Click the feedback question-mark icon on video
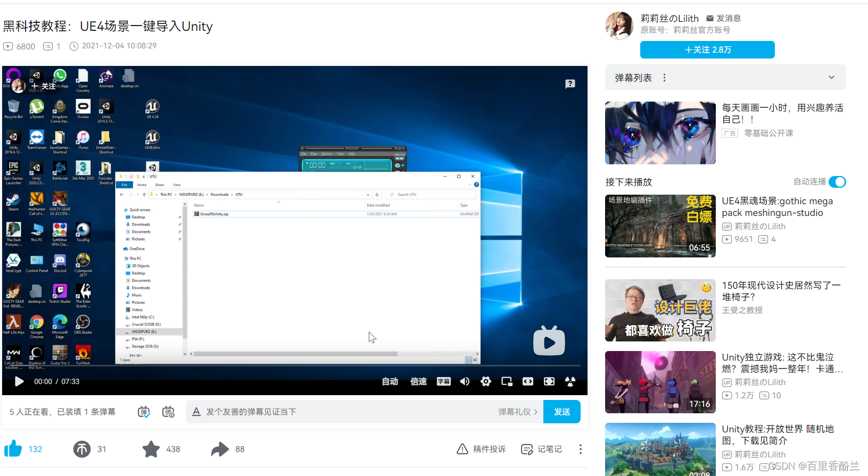 (x=570, y=83)
